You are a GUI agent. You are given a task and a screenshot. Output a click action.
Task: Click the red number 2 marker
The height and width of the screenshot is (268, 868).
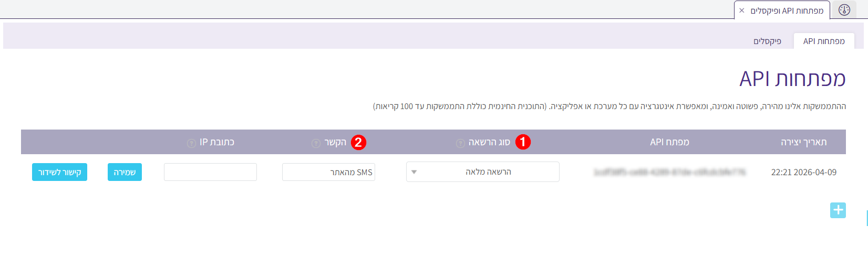point(358,142)
